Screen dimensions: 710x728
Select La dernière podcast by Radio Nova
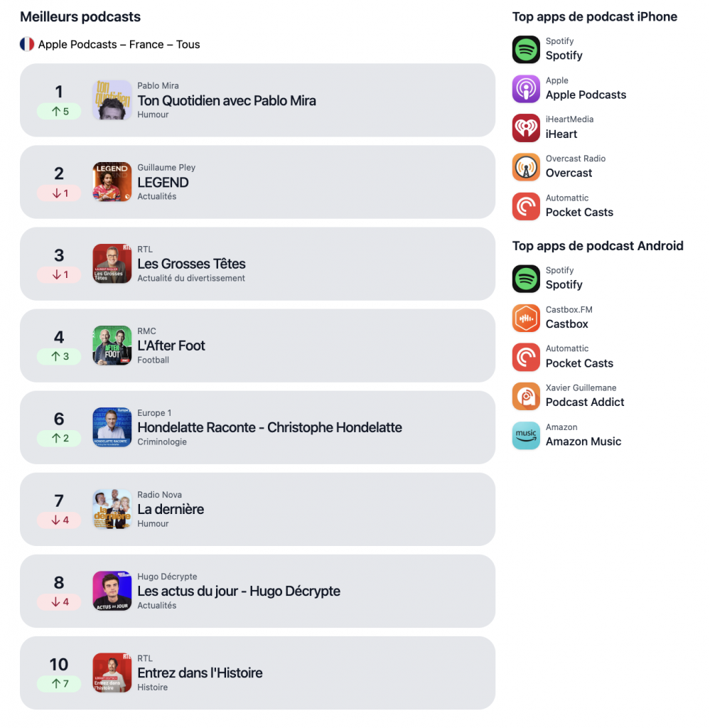pos(171,509)
